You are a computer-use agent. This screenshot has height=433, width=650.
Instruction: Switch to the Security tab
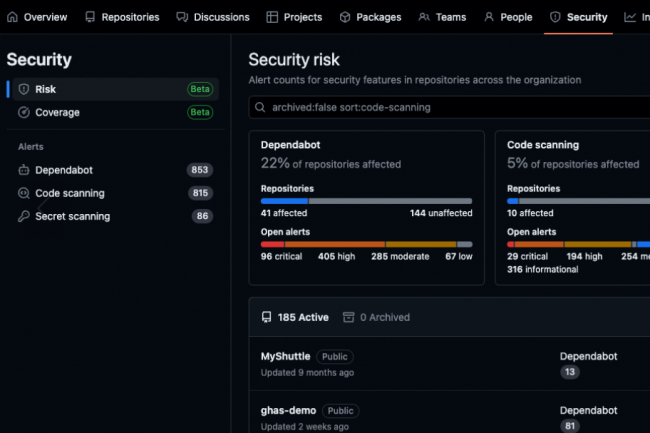(x=579, y=17)
